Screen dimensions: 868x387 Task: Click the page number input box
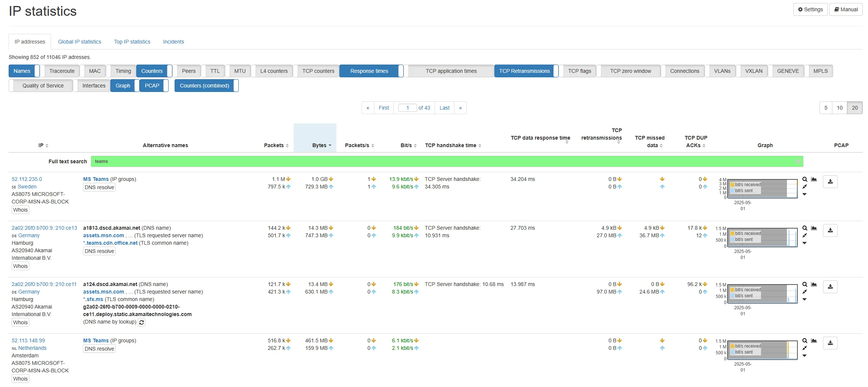(407, 108)
